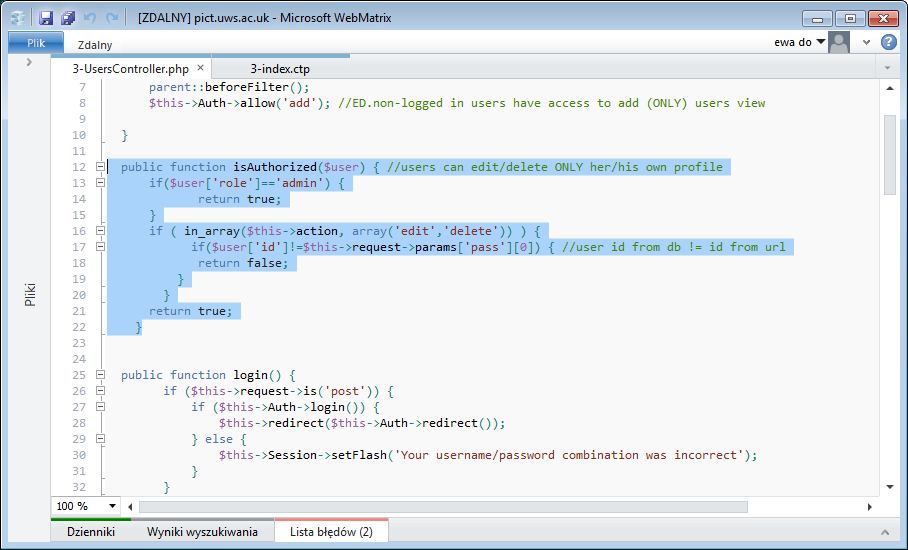Collapse the Auth login block at line 27
The image size is (908, 550).
[100, 407]
